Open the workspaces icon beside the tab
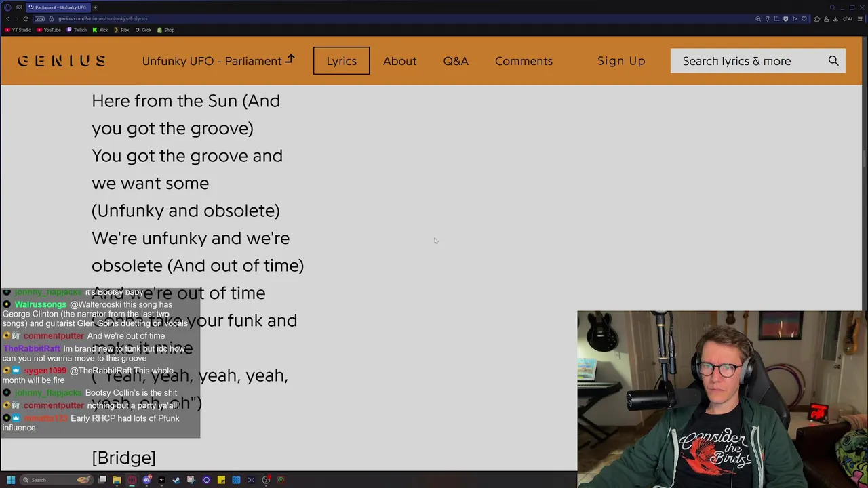This screenshot has width=868, height=488. [x=19, y=7]
